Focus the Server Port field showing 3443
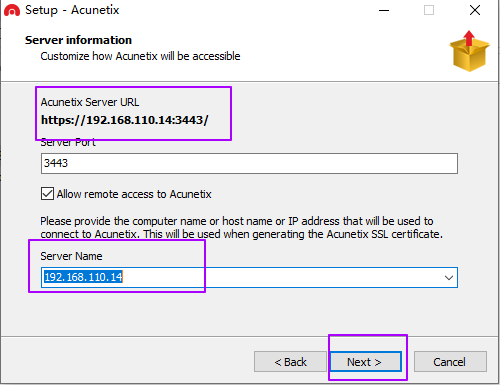The height and width of the screenshot is (385, 500). point(249,163)
